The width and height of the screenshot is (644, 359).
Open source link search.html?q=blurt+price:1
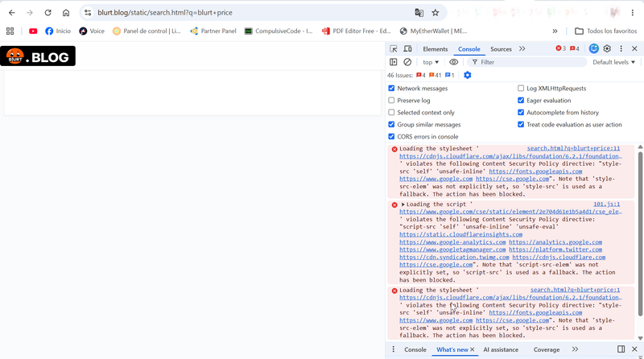[575, 290]
